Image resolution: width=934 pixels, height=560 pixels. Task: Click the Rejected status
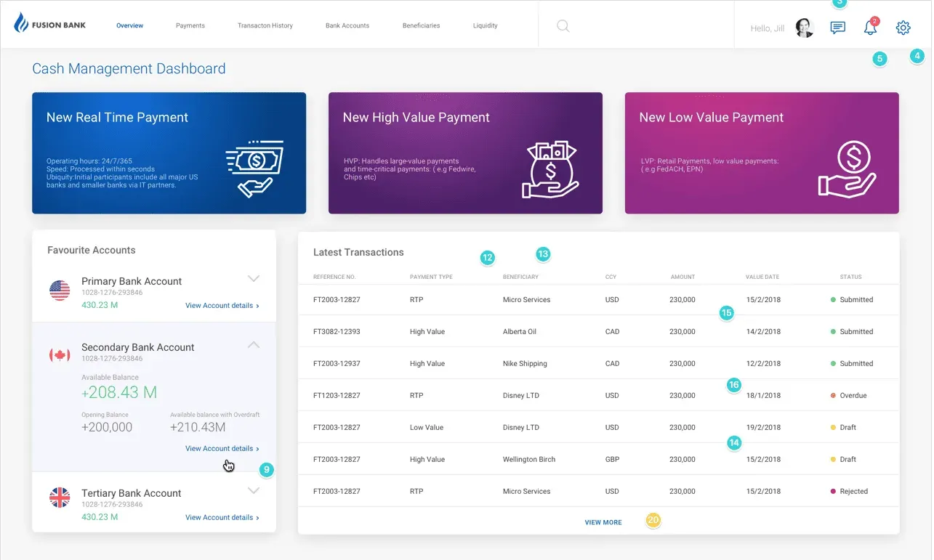point(849,492)
